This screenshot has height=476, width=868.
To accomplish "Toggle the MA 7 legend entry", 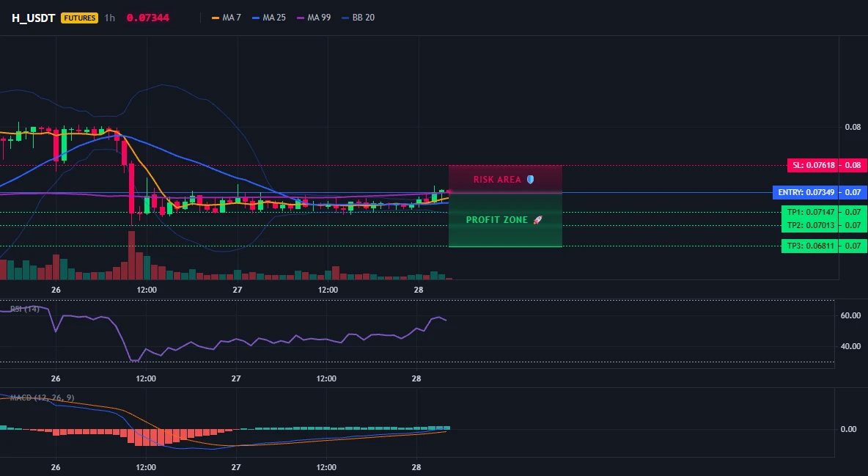I will tap(227, 18).
